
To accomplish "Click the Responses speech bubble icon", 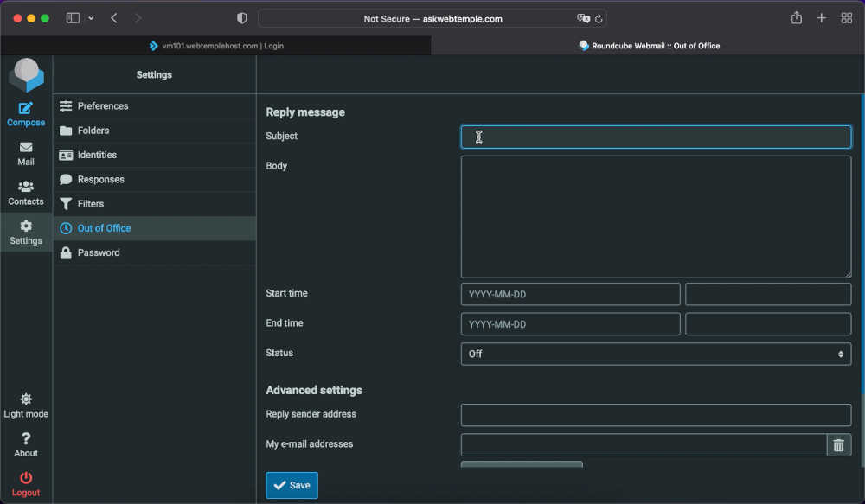I will (x=66, y=179).
